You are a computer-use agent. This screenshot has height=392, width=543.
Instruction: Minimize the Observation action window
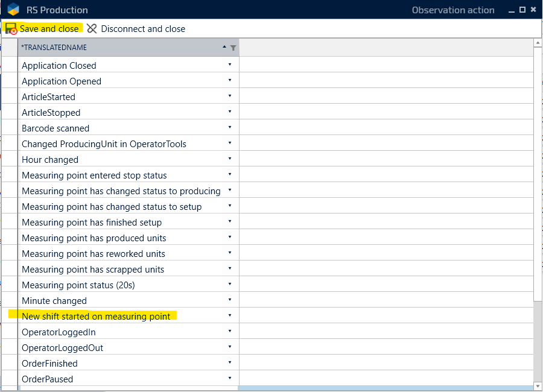pyautogui.click(x=512, y=10)
